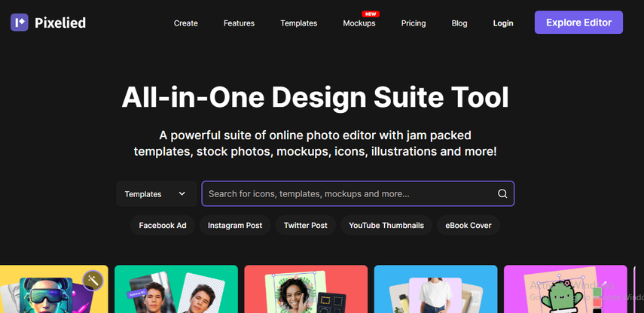Select the Instagram Post chip
The image size is (644, 313).
click(x=235, y=225)
